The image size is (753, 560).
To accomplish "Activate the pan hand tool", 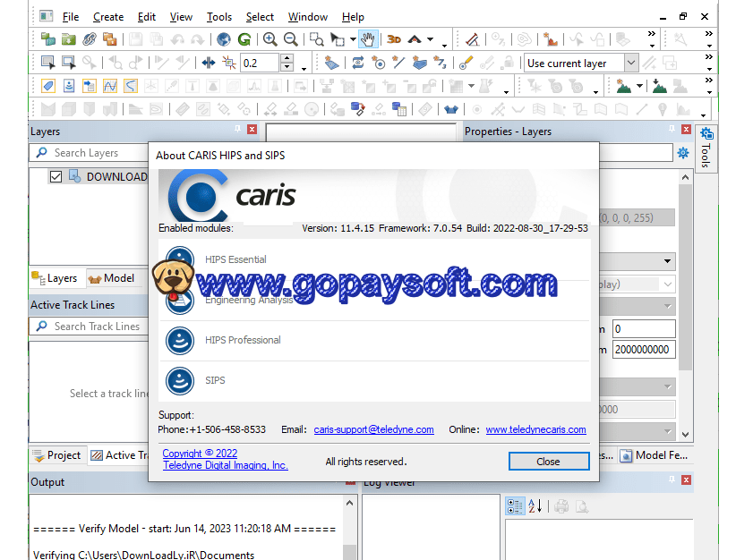I will click(x=368, y=39).
